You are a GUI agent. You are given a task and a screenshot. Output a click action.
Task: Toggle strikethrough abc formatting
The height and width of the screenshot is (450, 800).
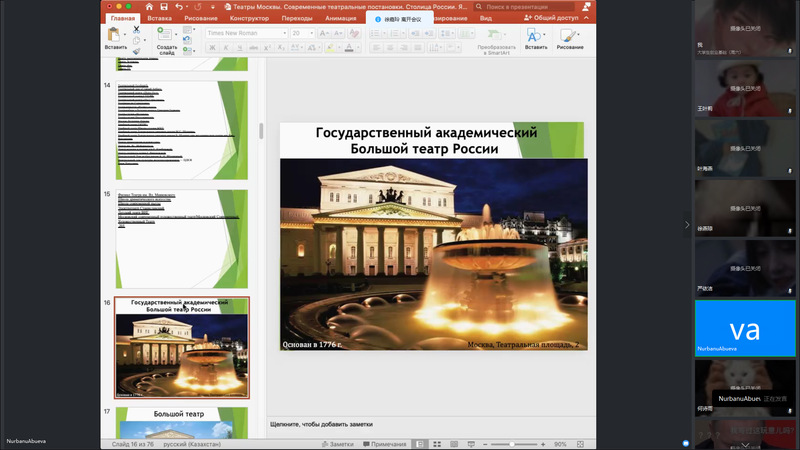point(253,47)
